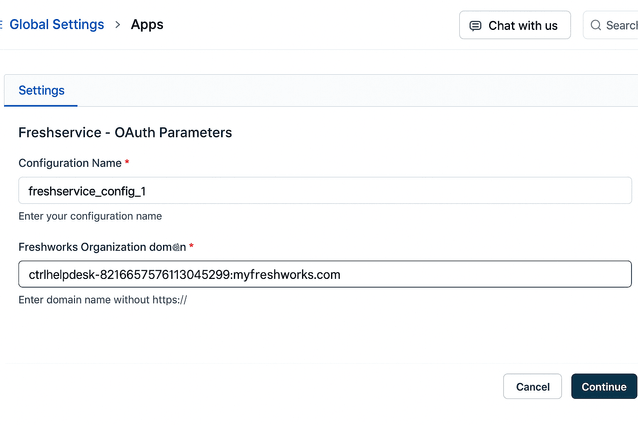
Task: Click 'Enter your configuration name' hint
Action: tap(90, 216)
